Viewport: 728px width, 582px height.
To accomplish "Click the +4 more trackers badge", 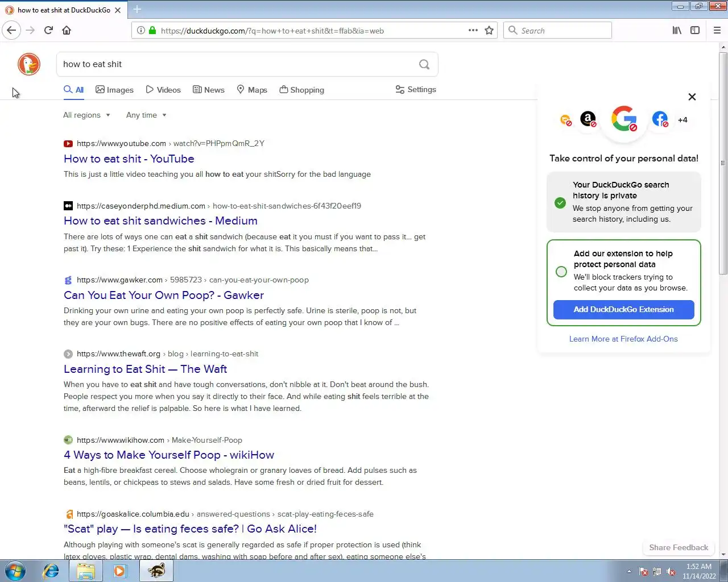I will tap(682, 120).
